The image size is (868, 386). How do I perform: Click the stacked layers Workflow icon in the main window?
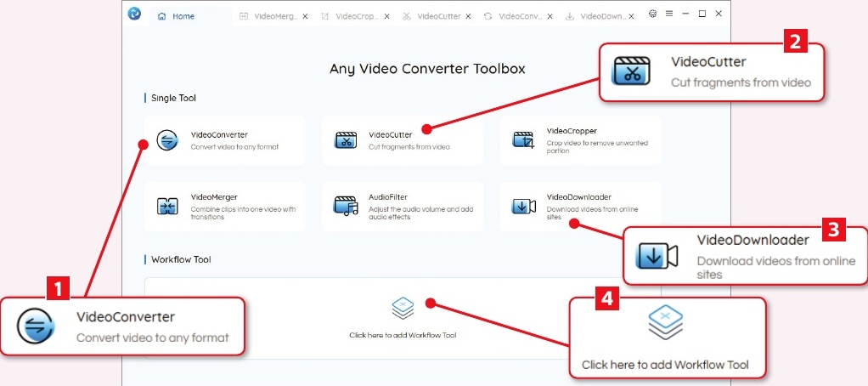click(x=403, y=307)
